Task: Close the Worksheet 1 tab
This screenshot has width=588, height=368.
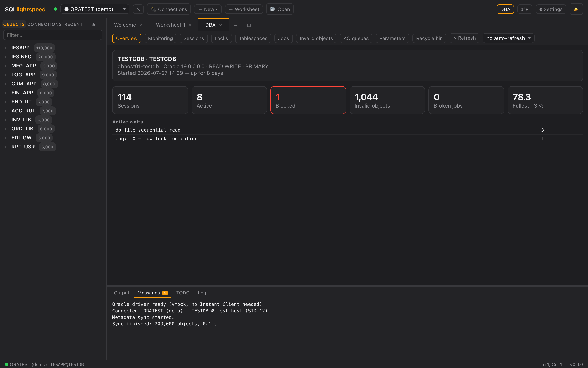Action: (x=190, y=25)
